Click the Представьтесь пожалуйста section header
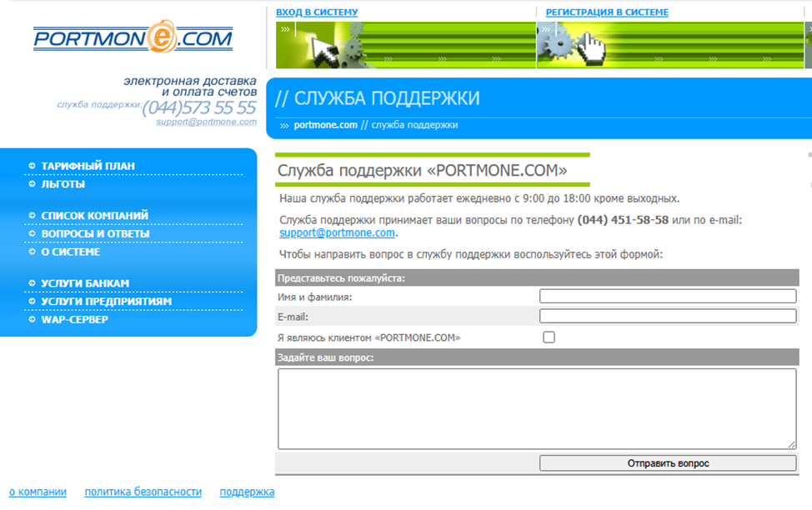 537,278
